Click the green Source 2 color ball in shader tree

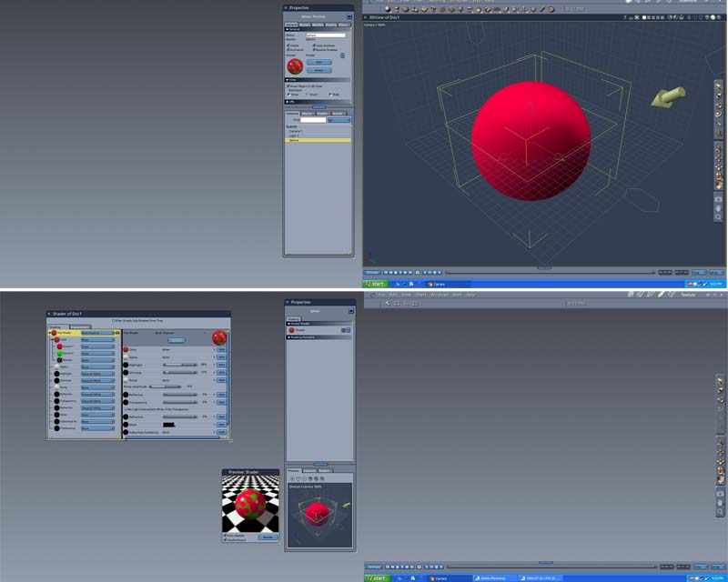59,353
